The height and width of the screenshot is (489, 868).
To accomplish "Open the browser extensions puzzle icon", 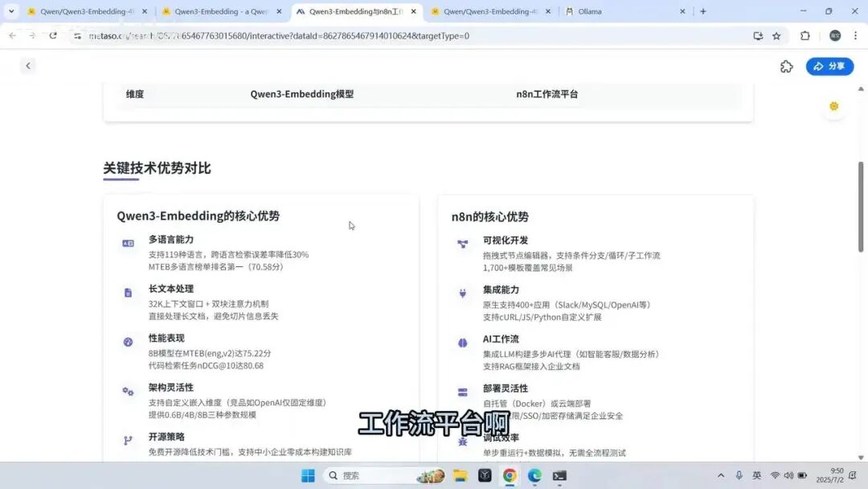I will point(805,35).
